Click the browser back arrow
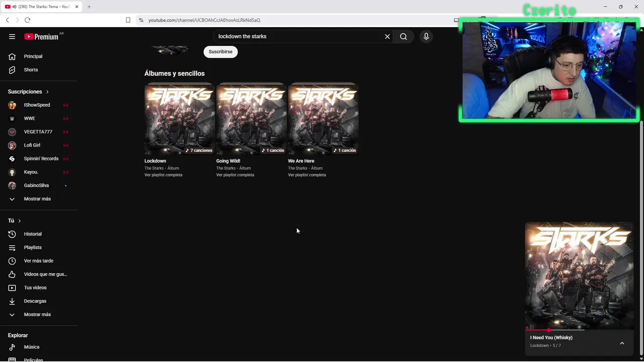Image resolution: width=644 pixels, height=362 pixels. pos(7,20)
